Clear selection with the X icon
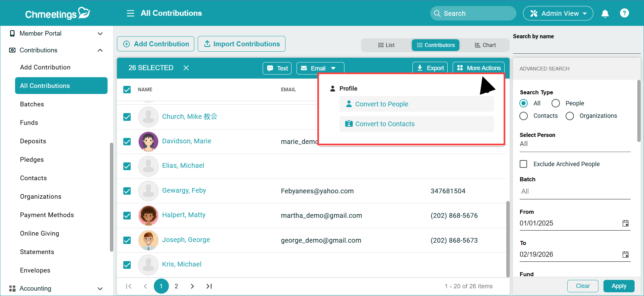644x296 pixels. coord(186,68)
